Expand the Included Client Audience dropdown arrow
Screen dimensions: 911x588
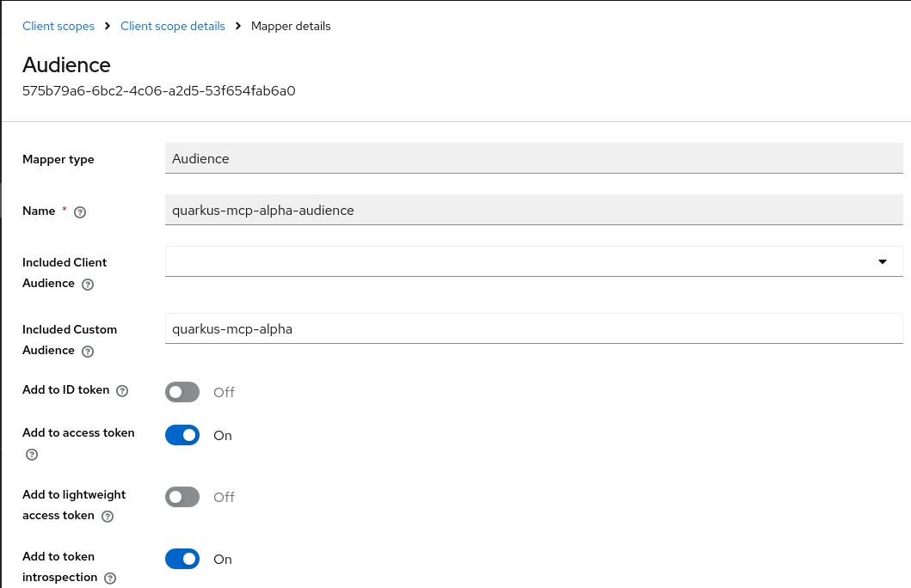click(x=883, y=261)
